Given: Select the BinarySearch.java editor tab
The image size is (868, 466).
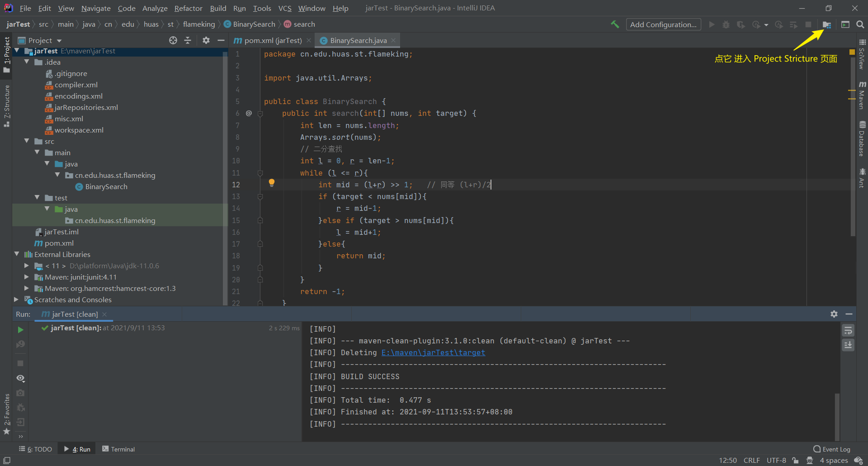Looking at the screenshot, I should 358,40.
